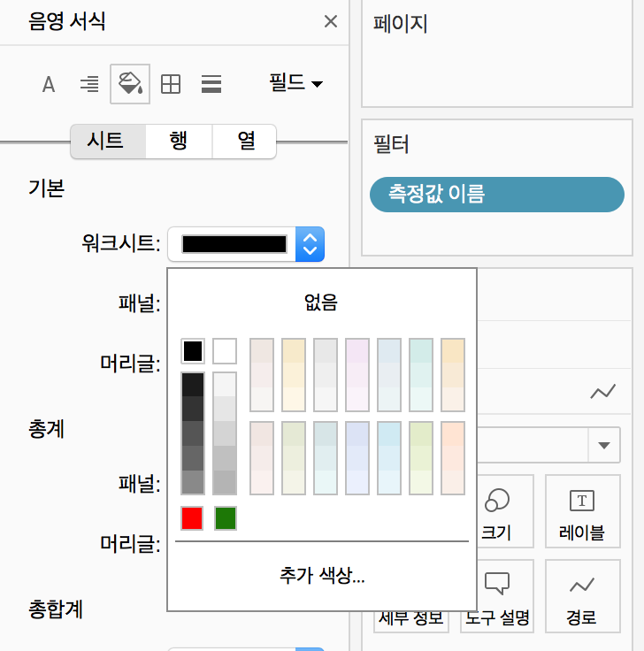Click the 총계 section heading
Screen dimensions: 644x651
tap(47, 429)
